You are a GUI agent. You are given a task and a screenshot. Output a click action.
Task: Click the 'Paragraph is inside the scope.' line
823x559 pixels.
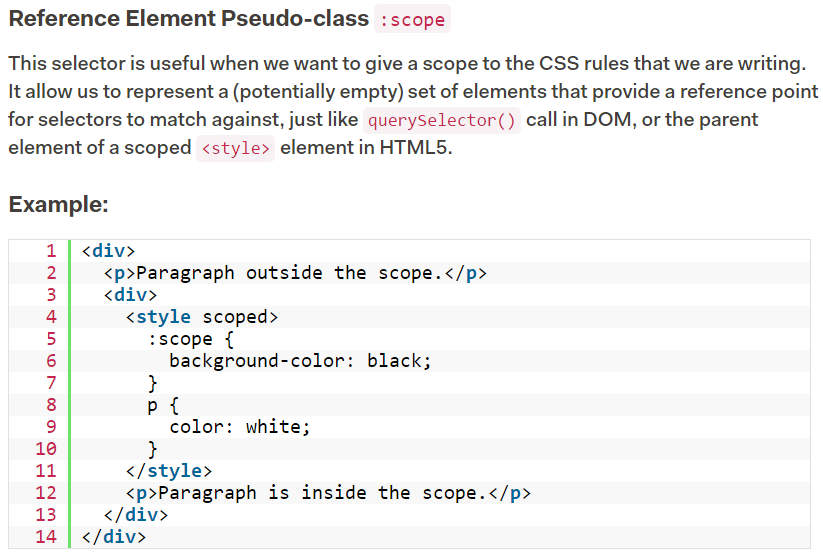pos(329,493)
